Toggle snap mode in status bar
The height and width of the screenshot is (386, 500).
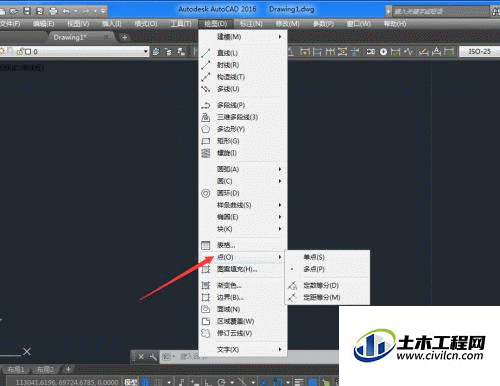coord(159,382)
